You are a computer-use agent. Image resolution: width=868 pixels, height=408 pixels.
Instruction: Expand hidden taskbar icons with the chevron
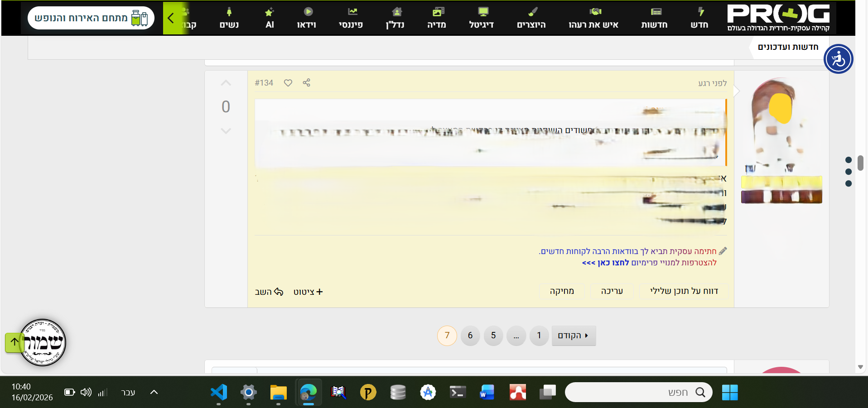154,392
